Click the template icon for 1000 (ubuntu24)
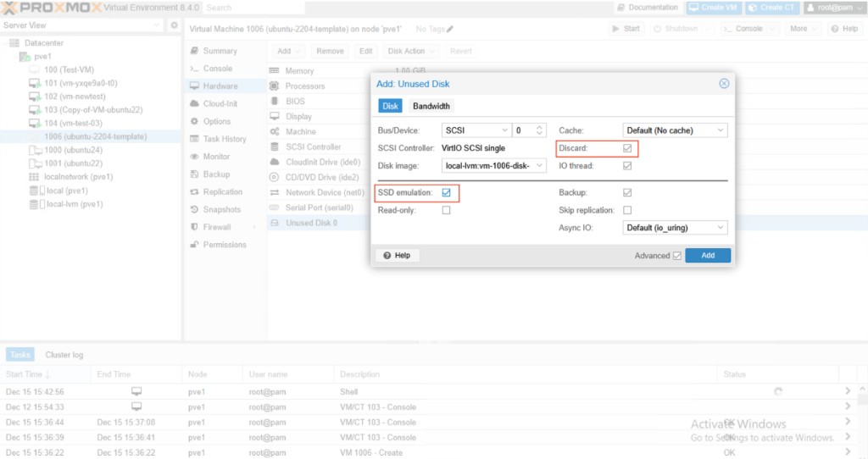The width and height of the screenshot is (868, 459). coord(35,150)
